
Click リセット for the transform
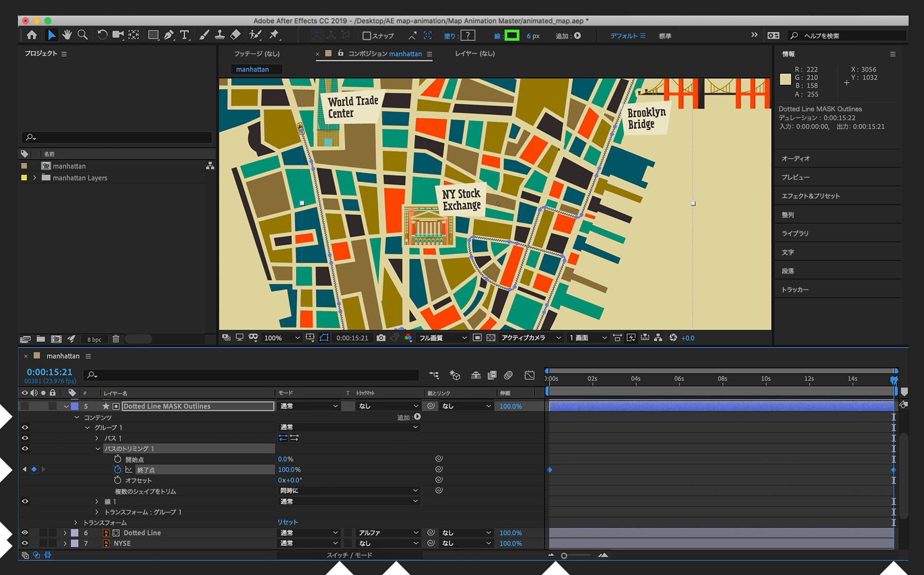point(287,522)
